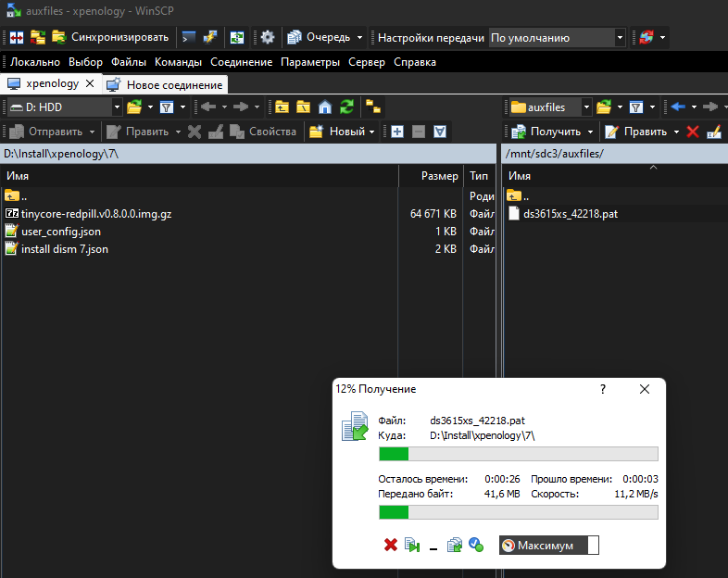Cancel the transfer with the red X
The image size is (728, 578).
tap(390, 546)
